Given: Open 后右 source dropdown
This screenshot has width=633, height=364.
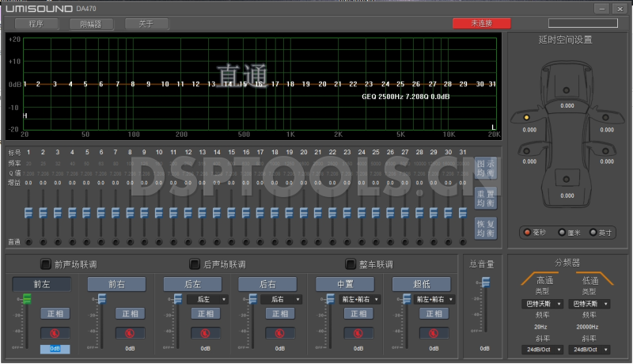Looking at the screenshot, I should pyautogui.click(x=282, y=299).
